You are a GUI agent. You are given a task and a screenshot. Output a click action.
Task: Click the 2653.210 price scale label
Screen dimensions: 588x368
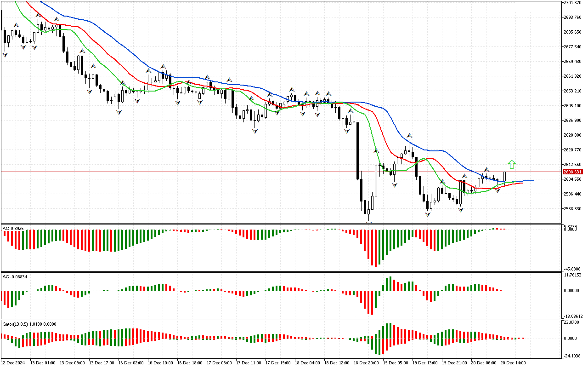(x=573, y=91)
